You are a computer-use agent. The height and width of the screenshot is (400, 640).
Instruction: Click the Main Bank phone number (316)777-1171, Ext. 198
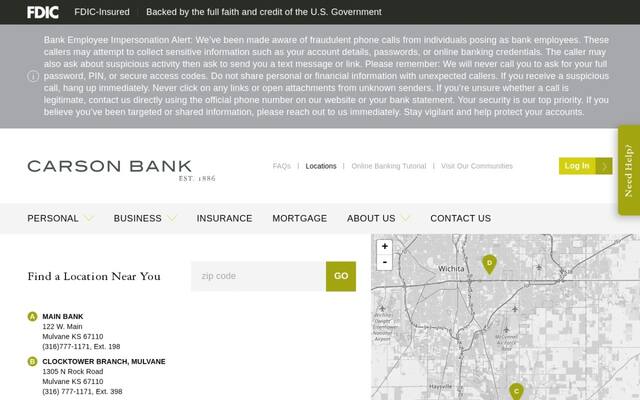81,347
